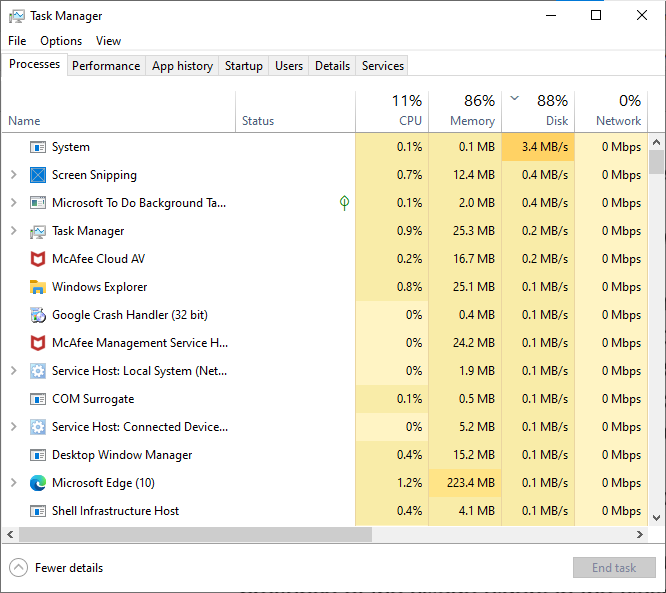This screenshot has width=666, height=593.
Task: Switch to the Startup tab
Action: [x=244, y=66]
